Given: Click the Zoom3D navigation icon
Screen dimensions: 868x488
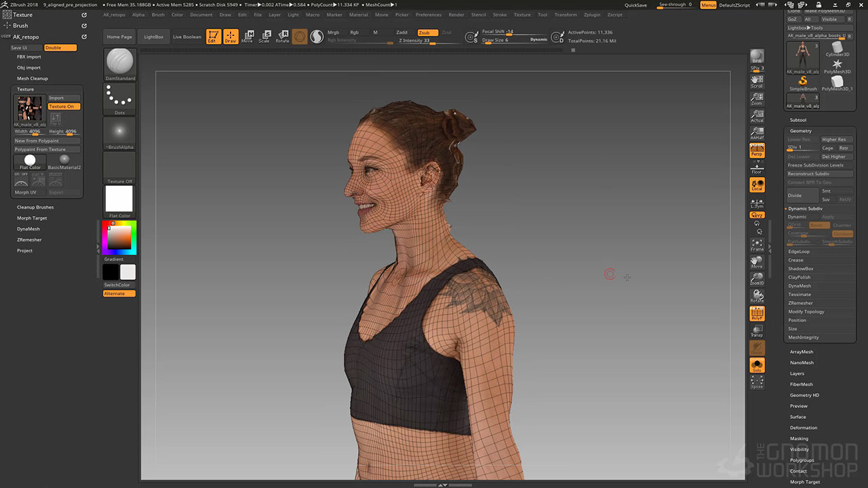Looking at the screenshot, I should click(757, 278).
